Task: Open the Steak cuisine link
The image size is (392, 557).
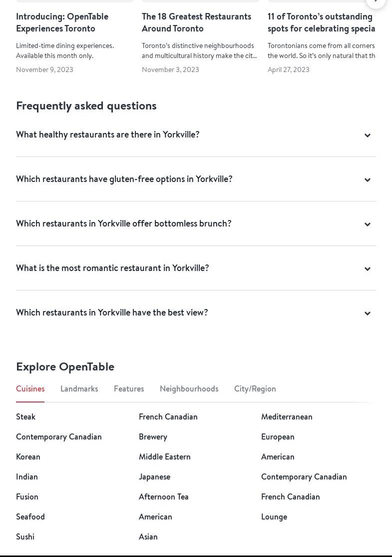Action: pyautogui.click(x=25, y=417)
